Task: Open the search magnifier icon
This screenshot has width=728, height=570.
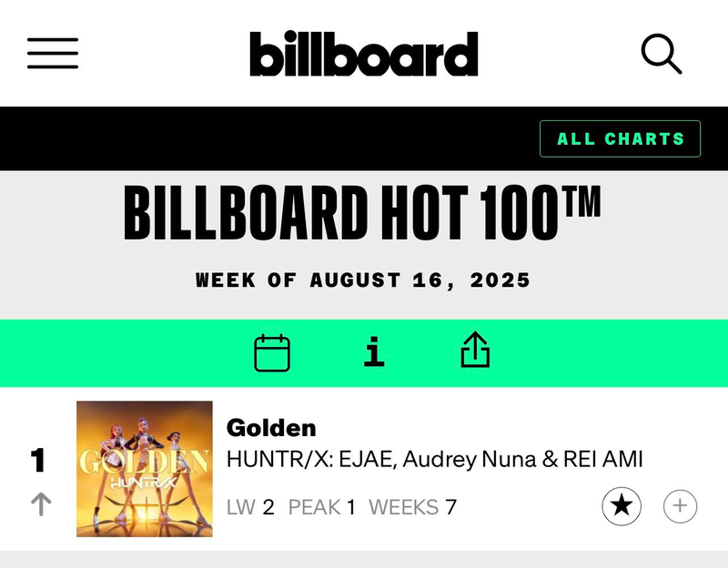Action: (661, 54)
